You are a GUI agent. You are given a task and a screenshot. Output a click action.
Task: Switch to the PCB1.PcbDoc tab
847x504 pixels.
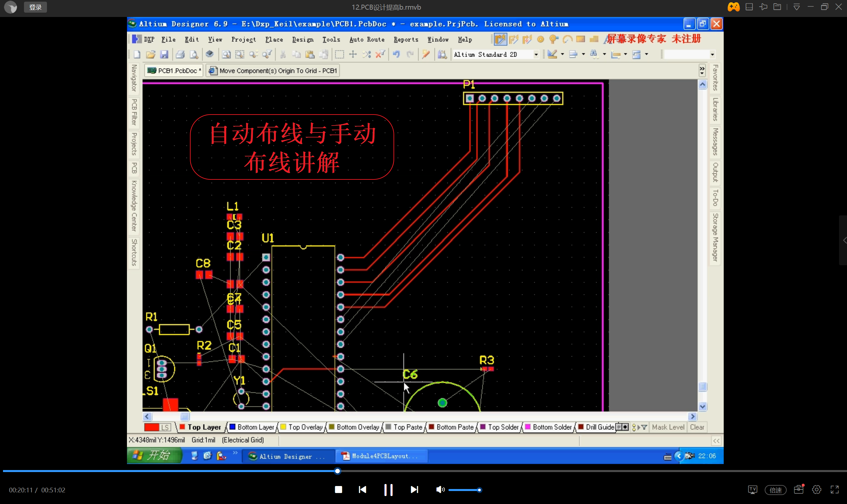click(174, 71)
